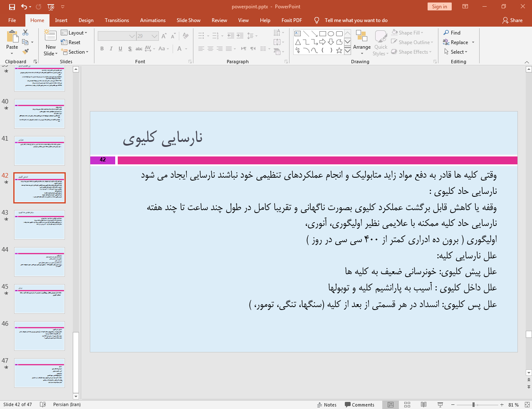This screenshot has width=532, height=409.
Task: Click the New Slide icon
Action: pos(50,36)
